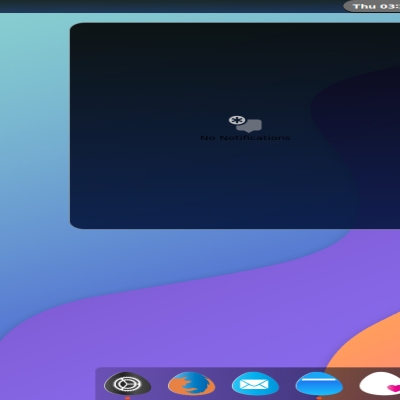
Task: Click the panel's top edge near clock
Action: (x=367, y=24)
